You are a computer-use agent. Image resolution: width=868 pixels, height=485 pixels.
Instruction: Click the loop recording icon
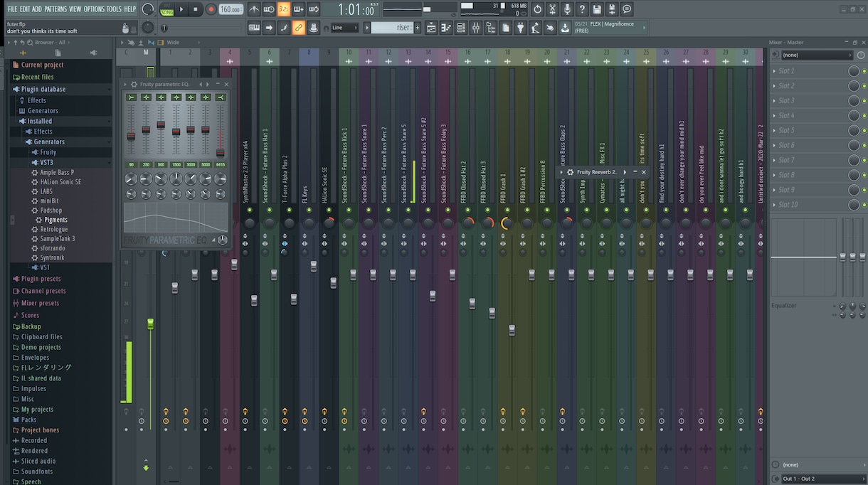[314, 9]
